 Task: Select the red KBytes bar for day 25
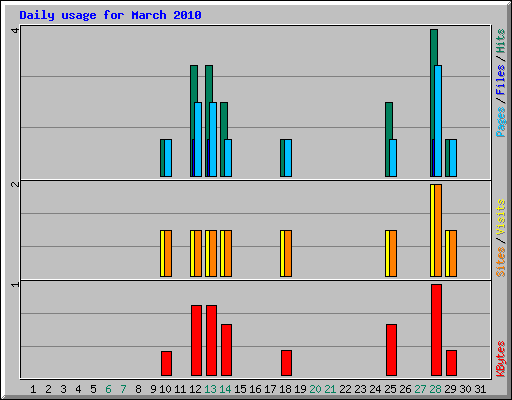(391, 350)
